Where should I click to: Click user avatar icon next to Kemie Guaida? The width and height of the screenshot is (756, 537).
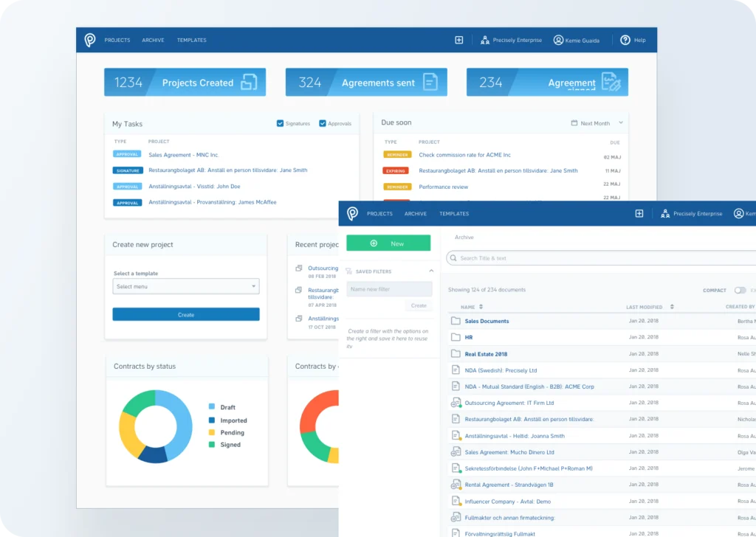pos(558,40)
